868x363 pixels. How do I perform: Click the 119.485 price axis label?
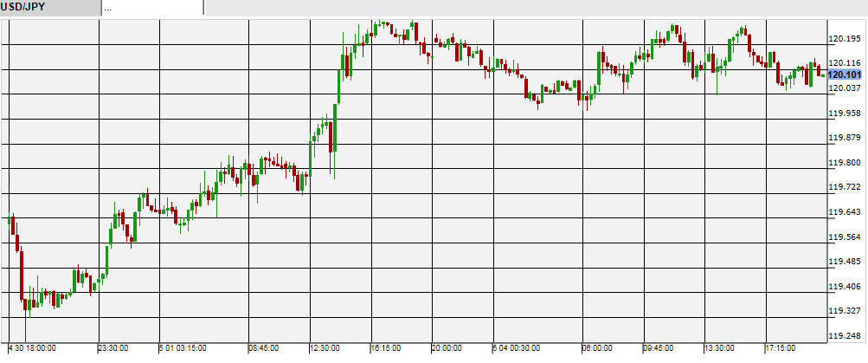844,262
